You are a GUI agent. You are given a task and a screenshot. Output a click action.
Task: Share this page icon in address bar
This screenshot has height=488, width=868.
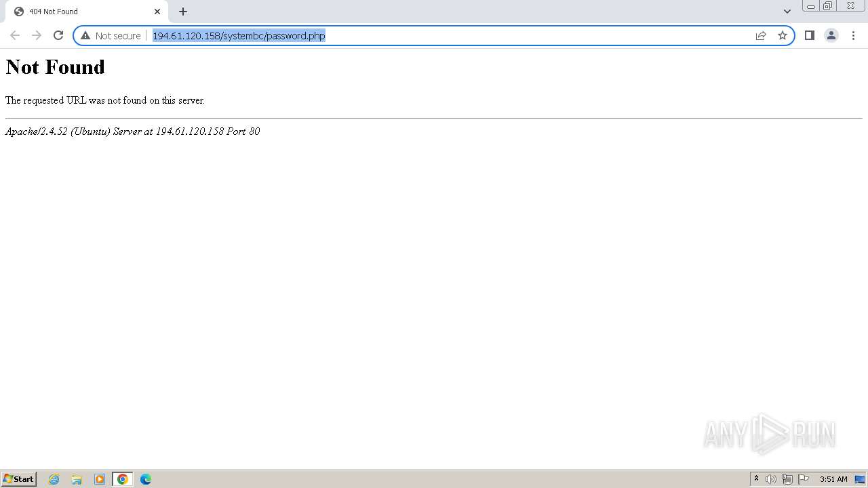tap(761, 35)
